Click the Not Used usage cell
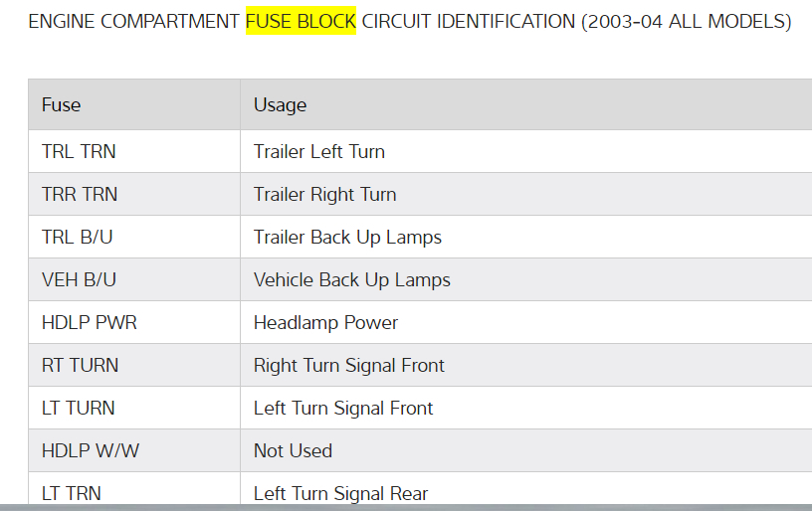The width and height of the screenshot is (812, 511). (293, 450)
